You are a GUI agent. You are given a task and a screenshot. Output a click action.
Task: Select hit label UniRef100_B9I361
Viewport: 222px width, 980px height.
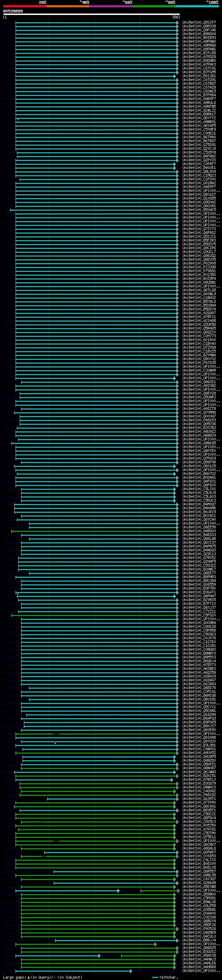pyautogui.click(x=199, y=76)
